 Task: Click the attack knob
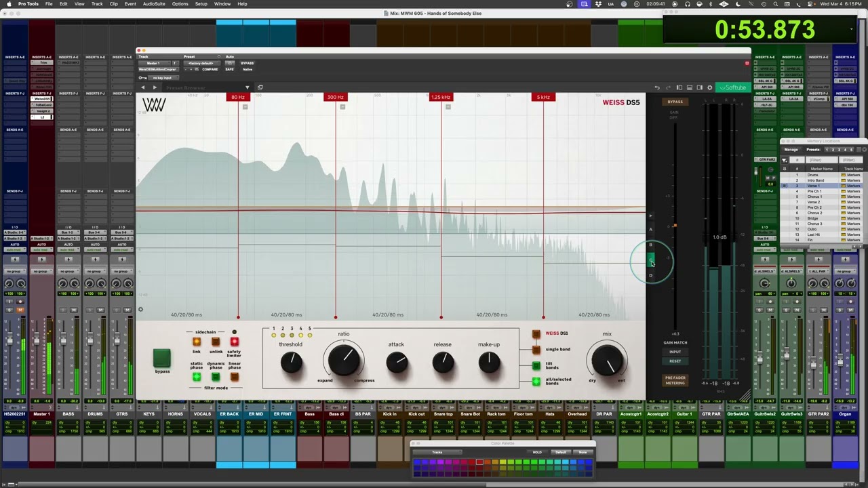tap(397, 362)
